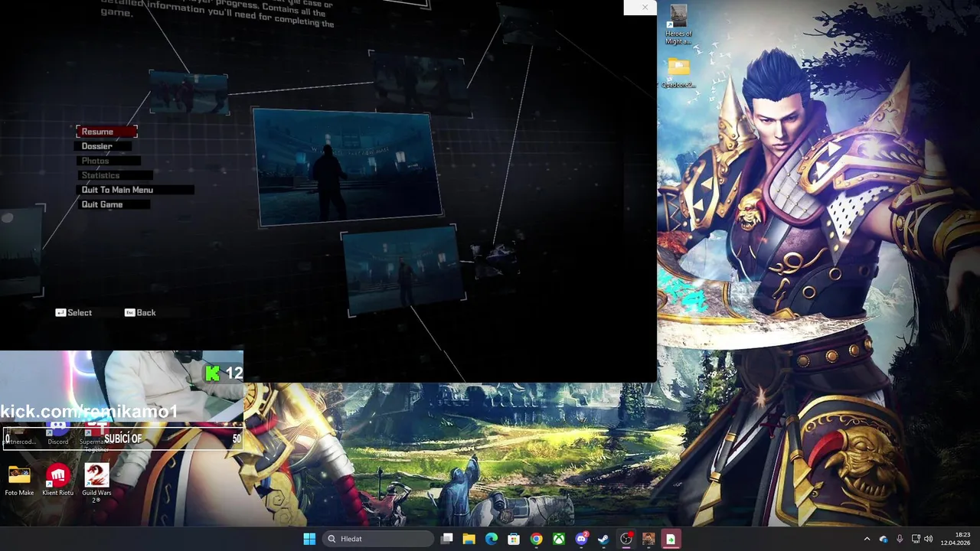The width and height of the screenshot is (980, 551).
Task: Open Task View on the taskbar
Action: click(x=447, y=539)
